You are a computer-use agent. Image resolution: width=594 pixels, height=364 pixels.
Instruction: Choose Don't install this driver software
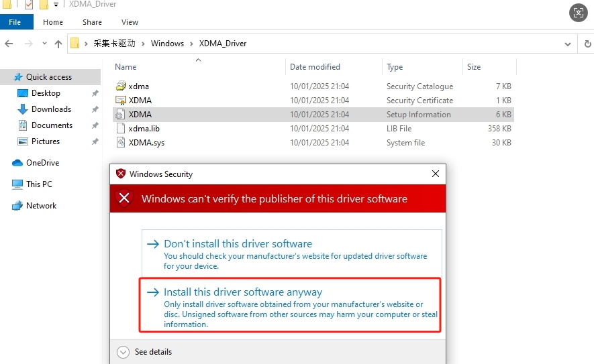point(292,253)
